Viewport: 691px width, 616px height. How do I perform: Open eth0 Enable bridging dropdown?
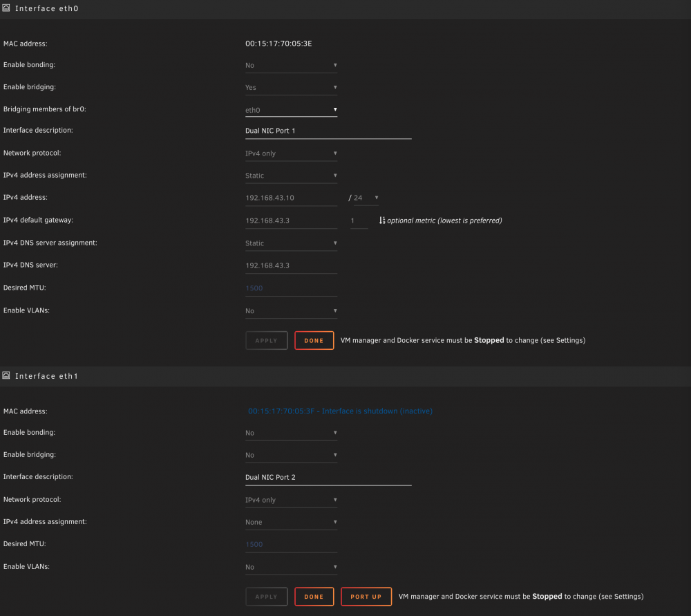pyautogui.click(x=291, y=87)
